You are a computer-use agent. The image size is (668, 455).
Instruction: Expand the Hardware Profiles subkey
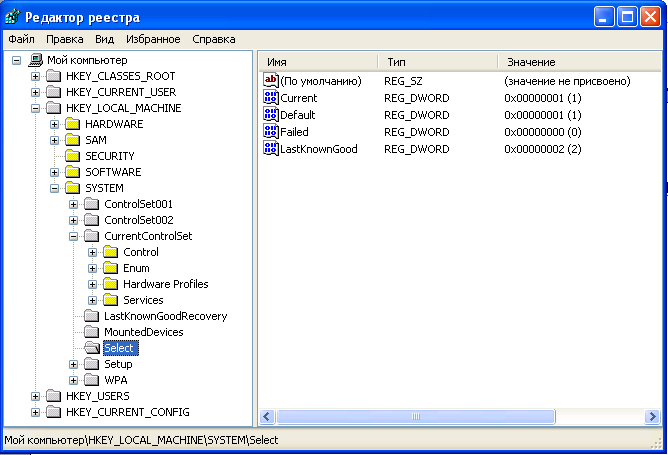coord(92,284)
